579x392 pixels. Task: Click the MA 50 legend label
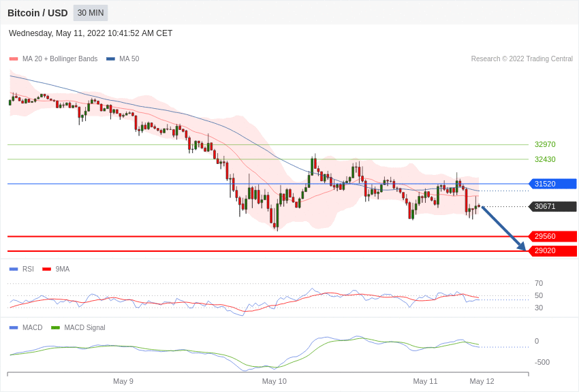coord(129,59)
